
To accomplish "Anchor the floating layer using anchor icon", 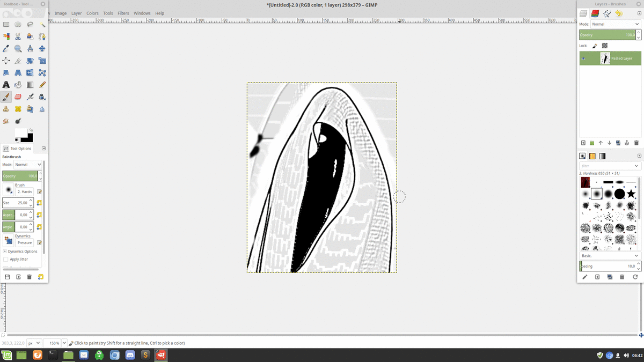I will (x=627, y=143).
